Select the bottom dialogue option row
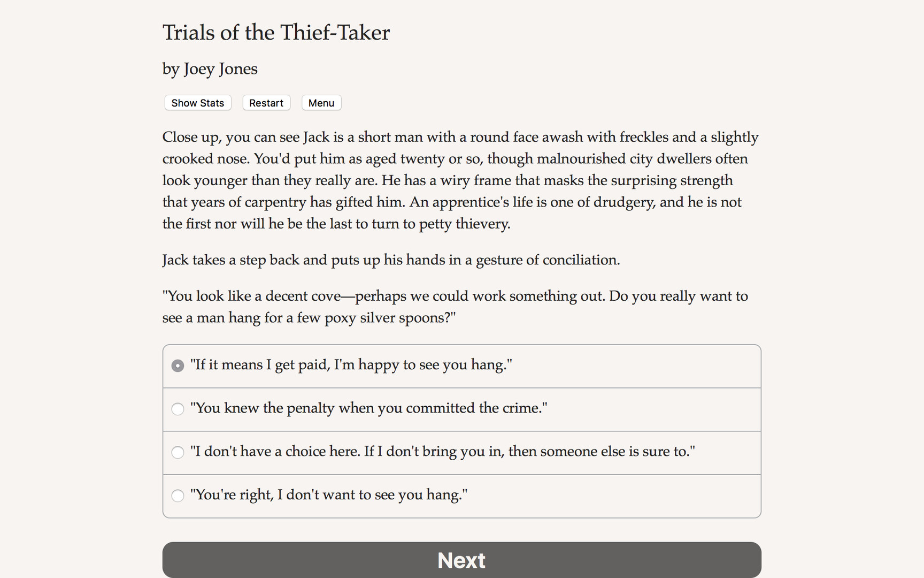This screenshot has height=578, width=924. click(461, 496)
